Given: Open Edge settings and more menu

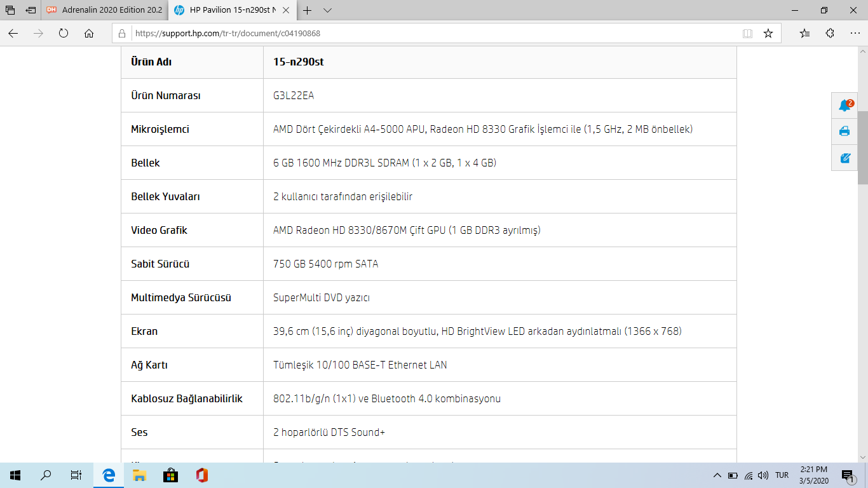Looking at the screenshot, I should click(x=855, y=34).
